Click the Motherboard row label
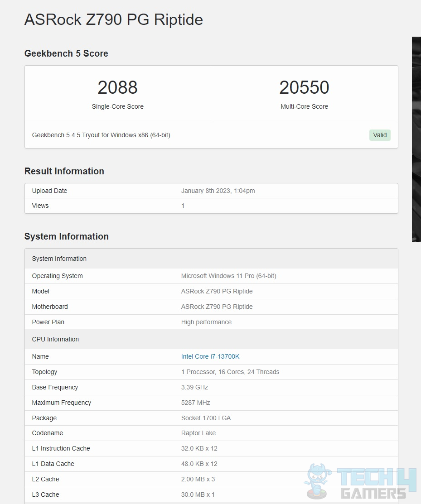Viewport: 421px width, 504px height. (x=50, y=307)
